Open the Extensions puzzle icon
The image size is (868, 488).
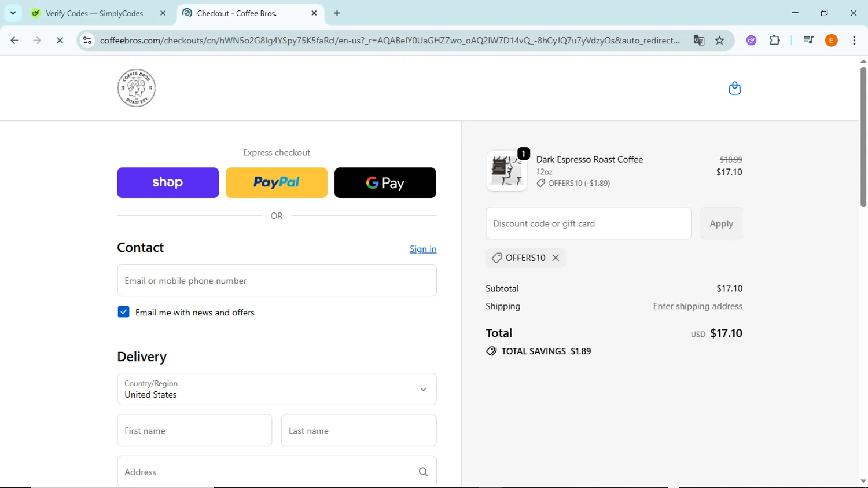pos(774,41)
